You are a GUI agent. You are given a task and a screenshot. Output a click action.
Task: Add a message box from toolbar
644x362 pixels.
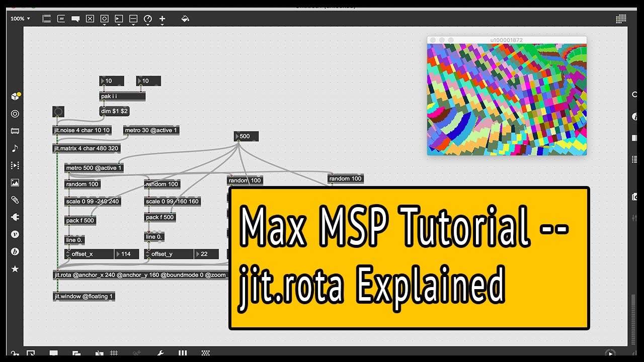click(61, 19)
